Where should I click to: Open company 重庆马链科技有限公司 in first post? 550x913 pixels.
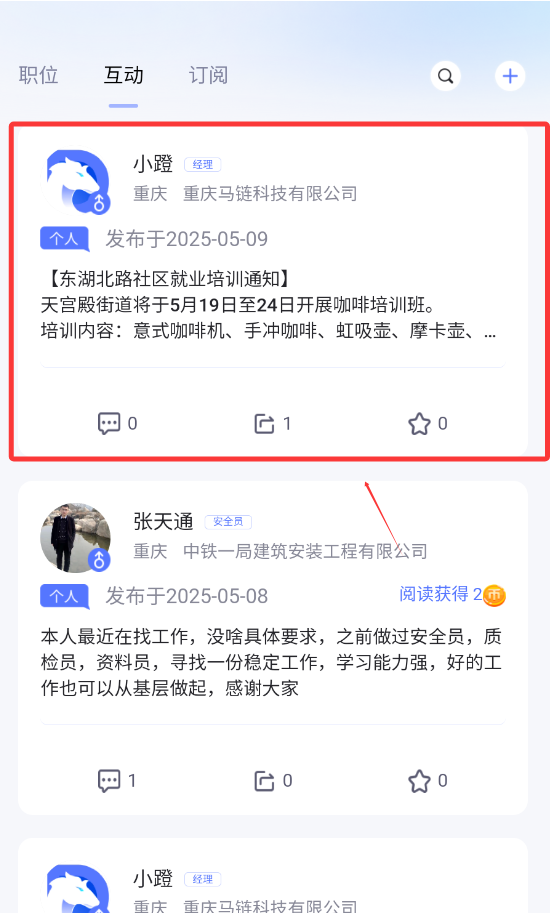click(270, 193)
